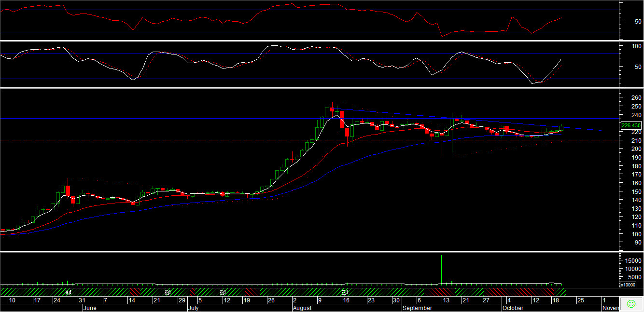This screenshot has width=644, height=312.
Task: Select August on the timeline axis
Action: (302, 308)
